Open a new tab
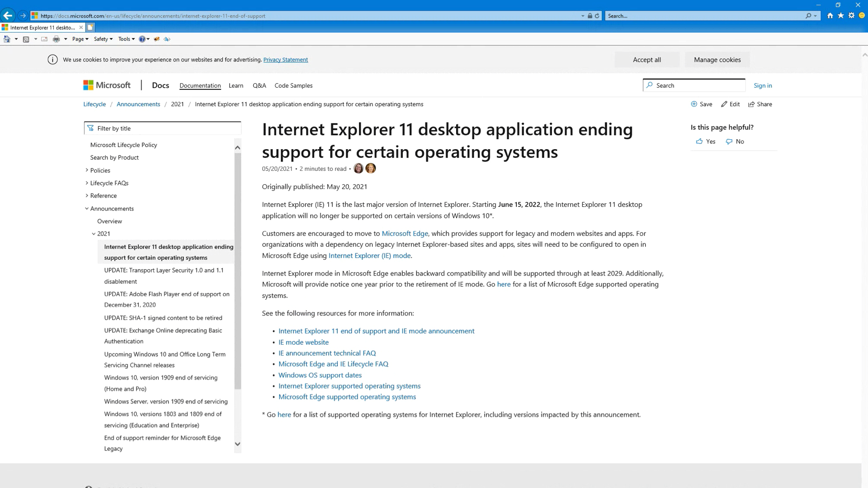This screenshot has width=868, height=488. 90,28
